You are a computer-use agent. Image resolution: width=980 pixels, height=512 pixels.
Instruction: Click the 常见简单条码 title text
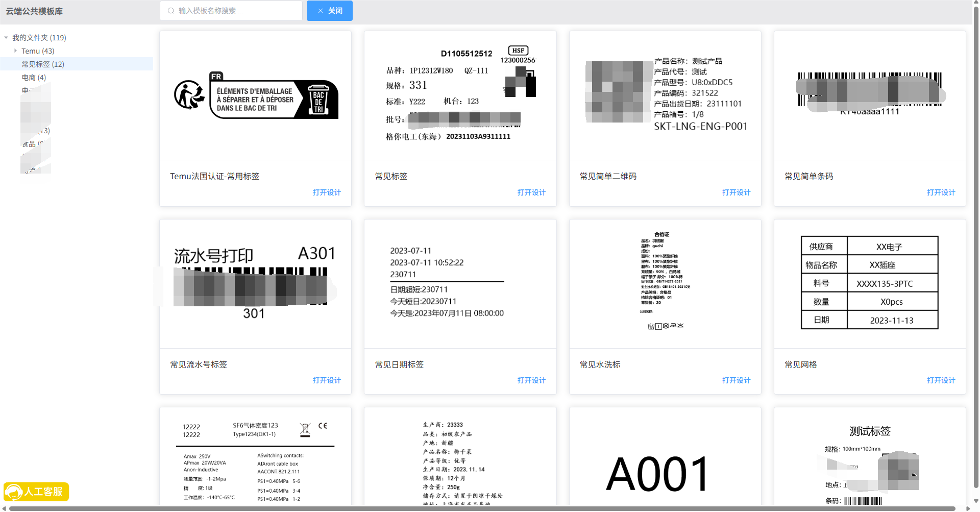808,176
